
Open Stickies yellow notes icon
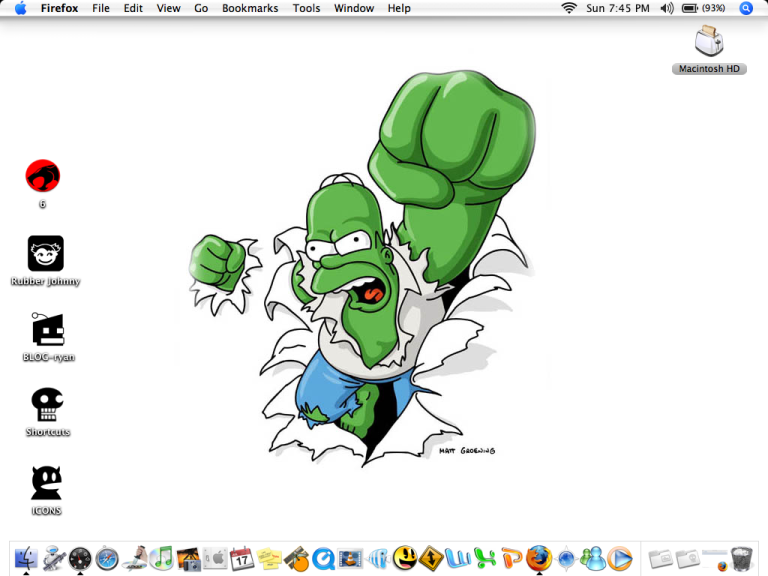point(269,558)
